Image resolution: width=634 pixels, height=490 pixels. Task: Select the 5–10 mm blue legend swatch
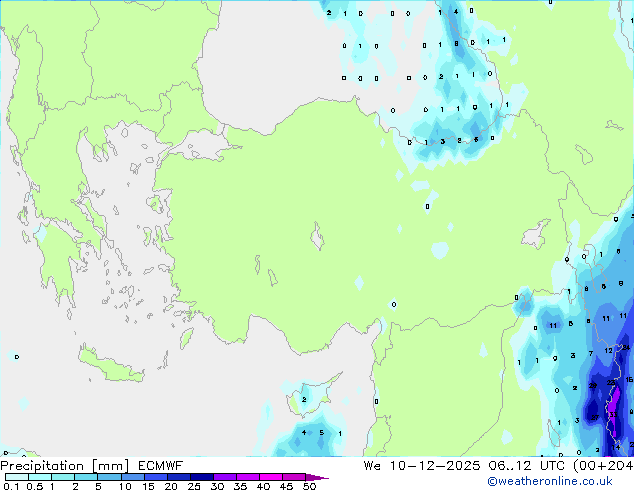pyautogui.click(x=109, y=477)
